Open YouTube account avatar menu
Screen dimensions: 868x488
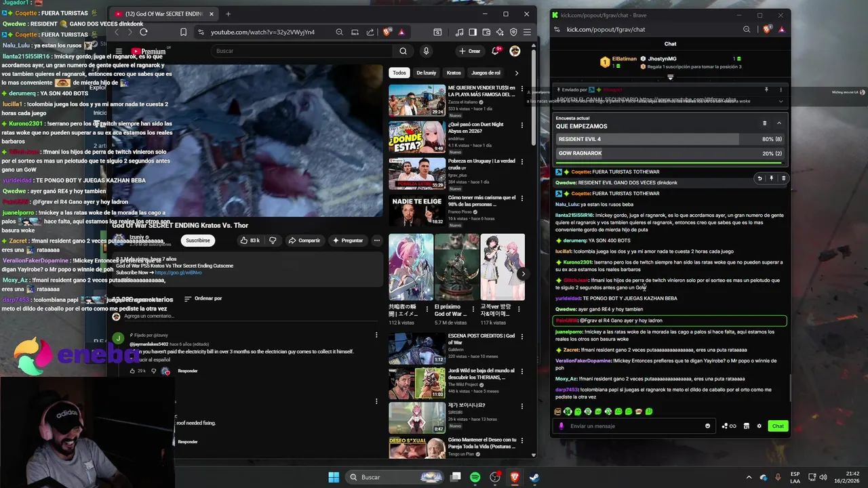coord(515,51)
